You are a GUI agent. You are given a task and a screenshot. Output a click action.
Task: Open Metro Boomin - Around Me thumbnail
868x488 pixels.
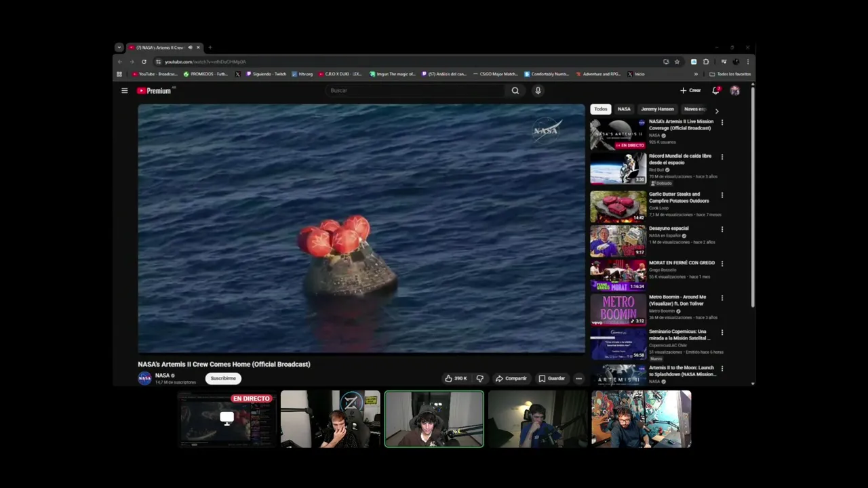618,310
